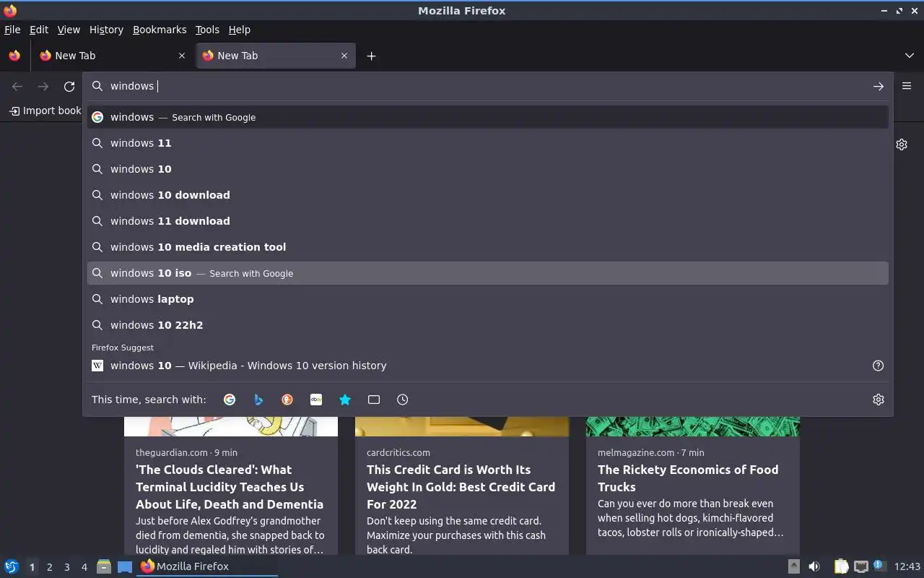Click the 12:43 taskbar clock
924x578 pixels.
(907, 566)
